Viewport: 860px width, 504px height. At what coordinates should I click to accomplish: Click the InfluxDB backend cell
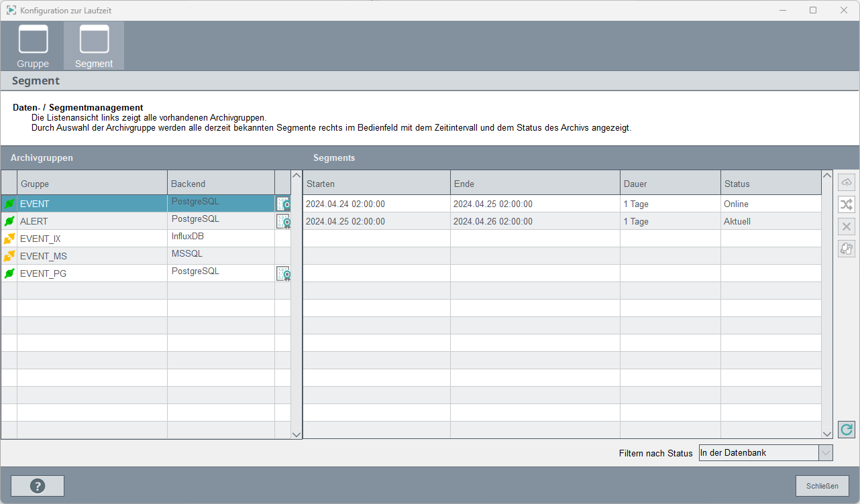coord(221,239)
